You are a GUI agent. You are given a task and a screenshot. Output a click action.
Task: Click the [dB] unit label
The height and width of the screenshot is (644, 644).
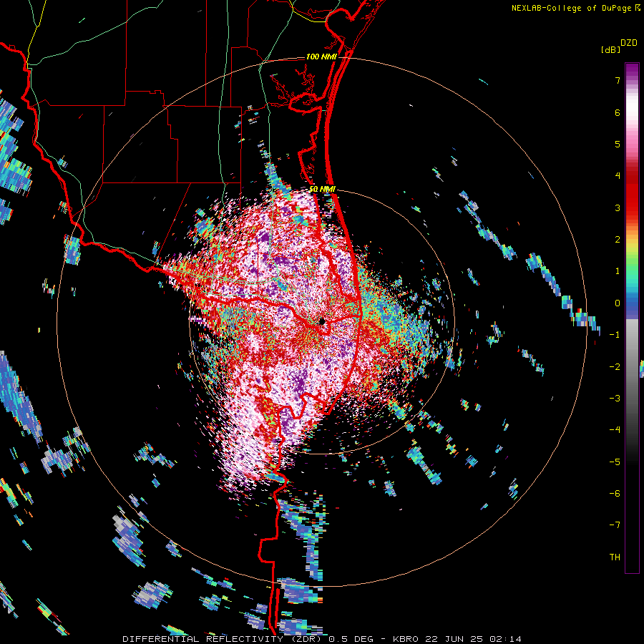pos(610,49)
